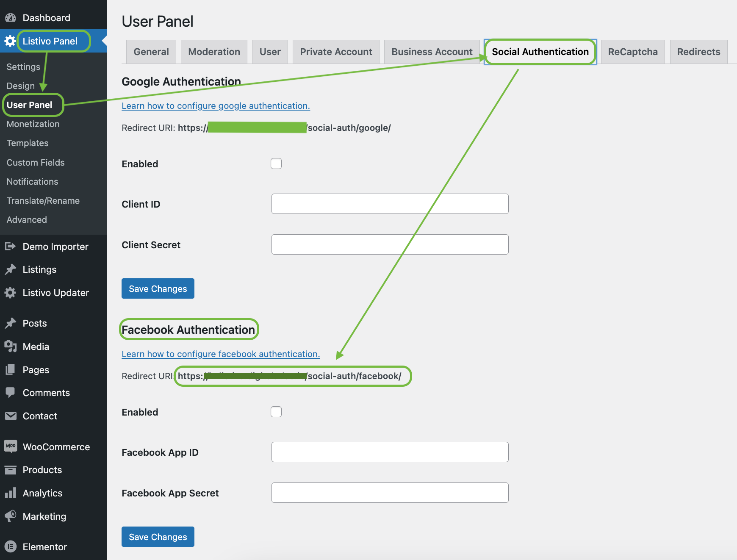Open User Panel submenu item
737x560 pixels.
(x=29, y=105)
